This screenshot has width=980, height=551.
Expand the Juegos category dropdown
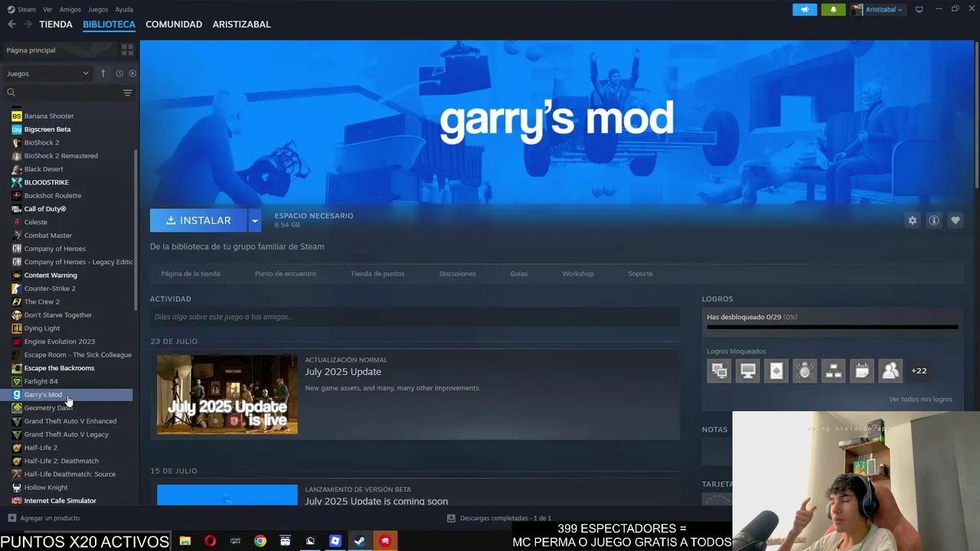(47, 73)
